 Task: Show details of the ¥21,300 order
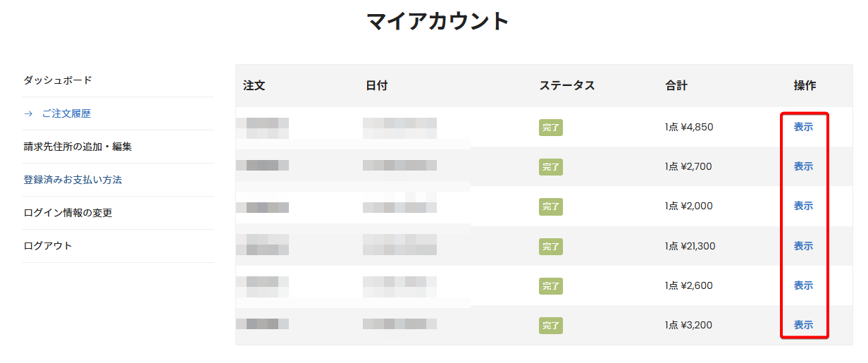click(x=803, y=246)
